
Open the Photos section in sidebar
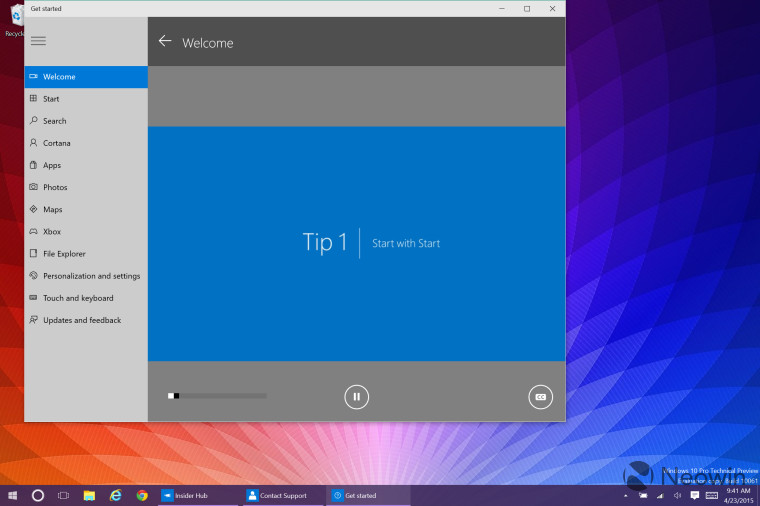[x=86, y=187]
